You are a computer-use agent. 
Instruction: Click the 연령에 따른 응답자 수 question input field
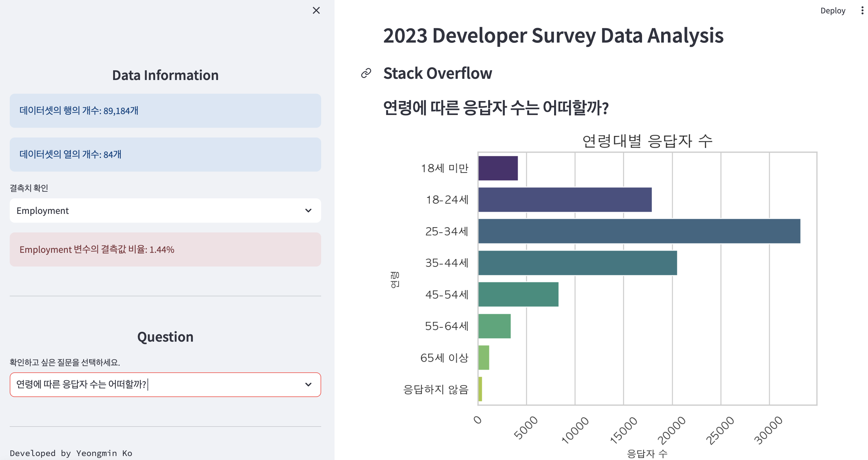click(165, 384)
